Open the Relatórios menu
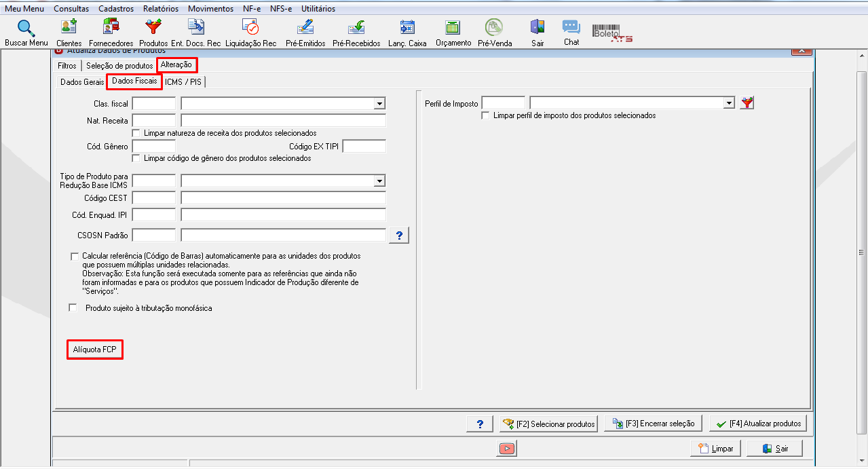Viewport: 868px width, 469px height. pos(161,9)
